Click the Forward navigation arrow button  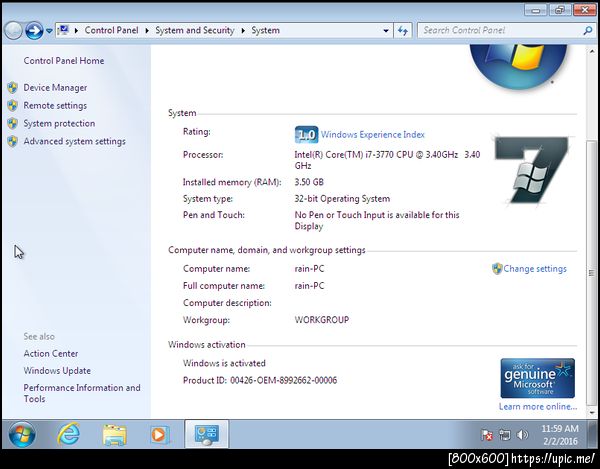(x=34, y=30)
